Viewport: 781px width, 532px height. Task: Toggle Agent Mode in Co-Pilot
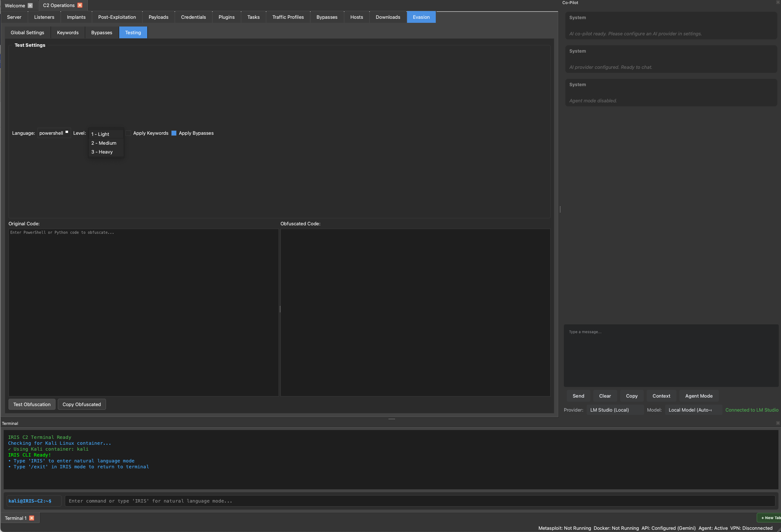click(699, 396)
